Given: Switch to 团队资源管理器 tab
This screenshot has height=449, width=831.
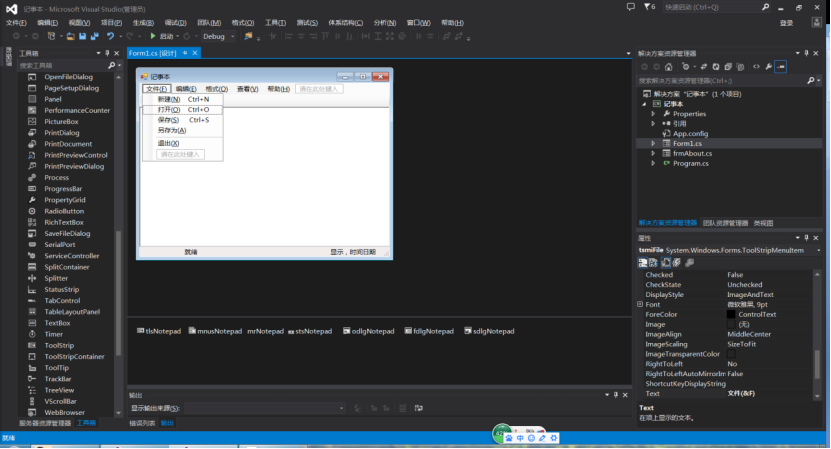Looking at the screenshot, I should click(x=725, y=223).
